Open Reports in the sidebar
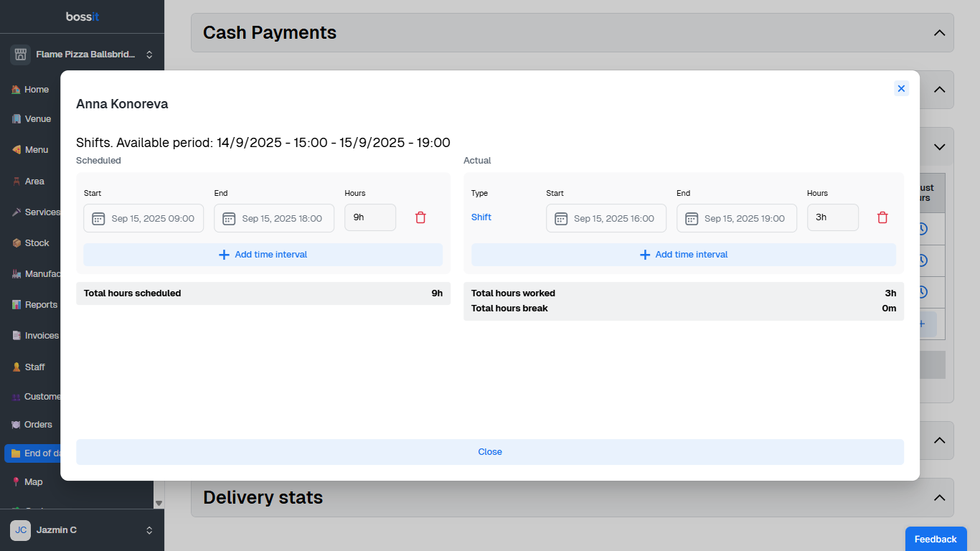Viewport: 980px width, 551px height. pos(41,305)
